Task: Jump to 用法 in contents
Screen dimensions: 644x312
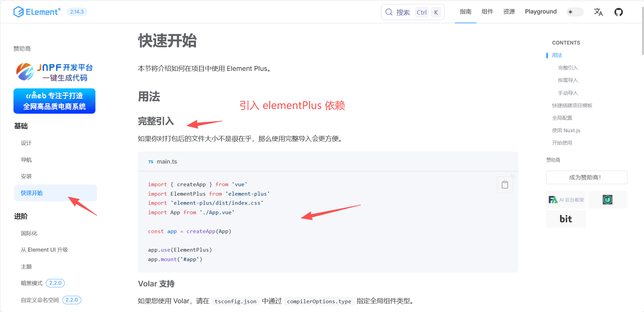Action: tap(557, 55)
